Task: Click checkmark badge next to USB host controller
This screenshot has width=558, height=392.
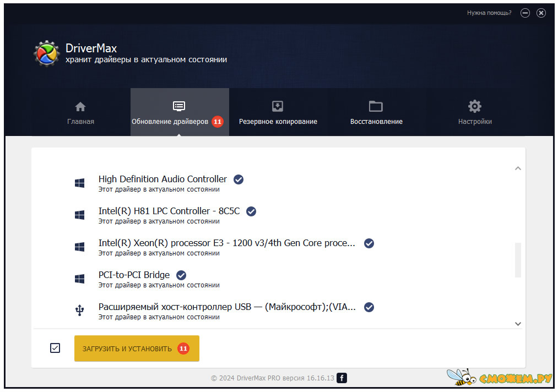Action: (x=369, y=307)
